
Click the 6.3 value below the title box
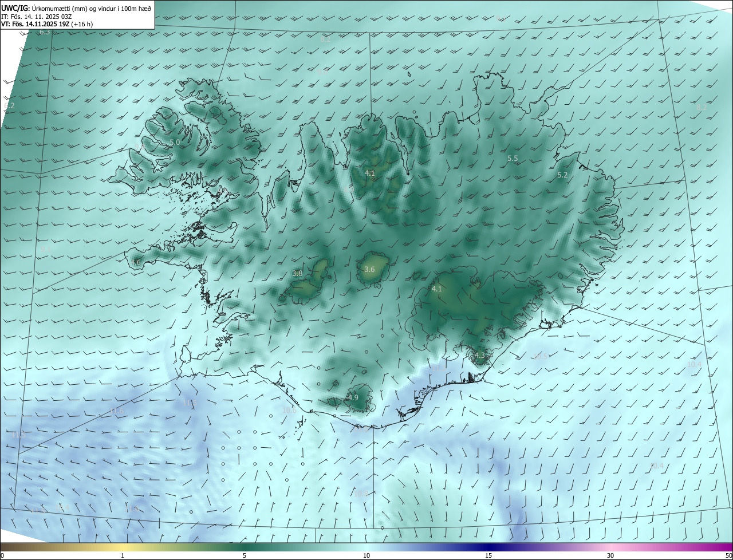pyautogui.click(x=45, y=32)
